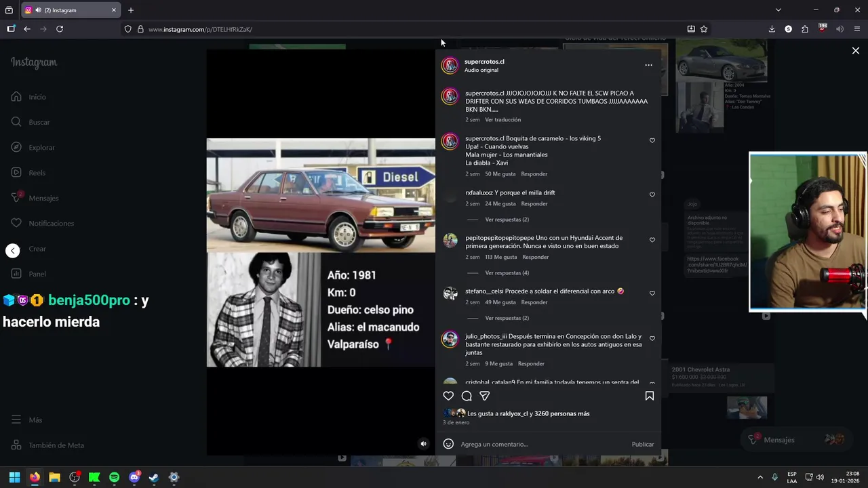Screen dimensions: 868x488
Task: View 3260 personas más likes list
Action: [x=561, y=413]
